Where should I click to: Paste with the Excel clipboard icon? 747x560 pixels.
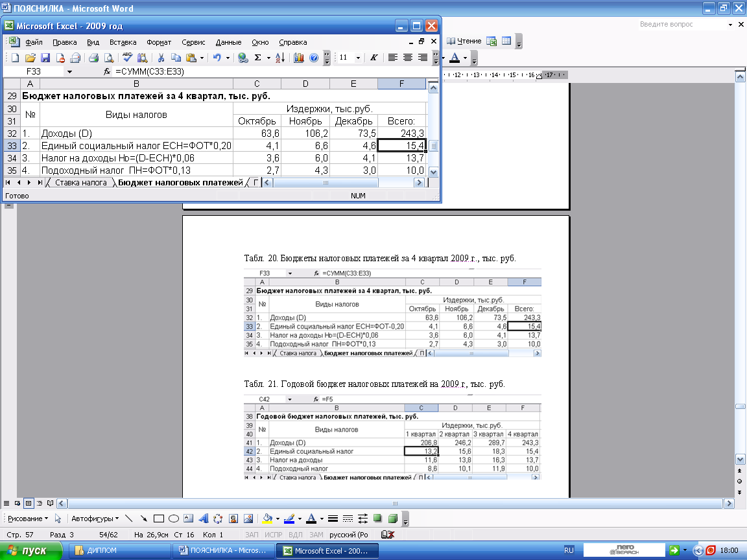pyautogui.click(x=191, y=58)
